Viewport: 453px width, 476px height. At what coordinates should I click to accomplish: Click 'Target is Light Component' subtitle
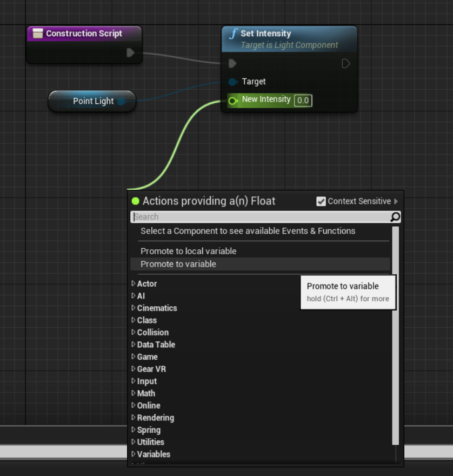[289, 45]
